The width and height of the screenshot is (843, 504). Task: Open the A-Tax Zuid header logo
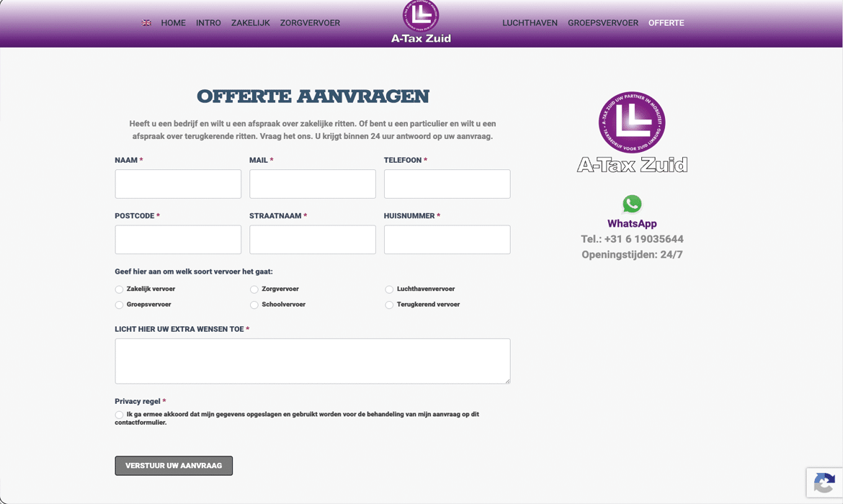point(421,22)
